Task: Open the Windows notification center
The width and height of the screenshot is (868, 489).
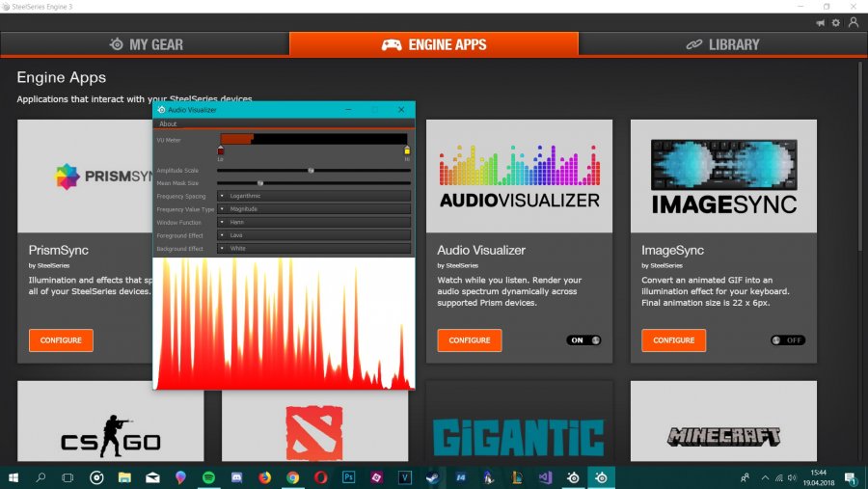Action: pyautogui.click(x=851, y=477)
